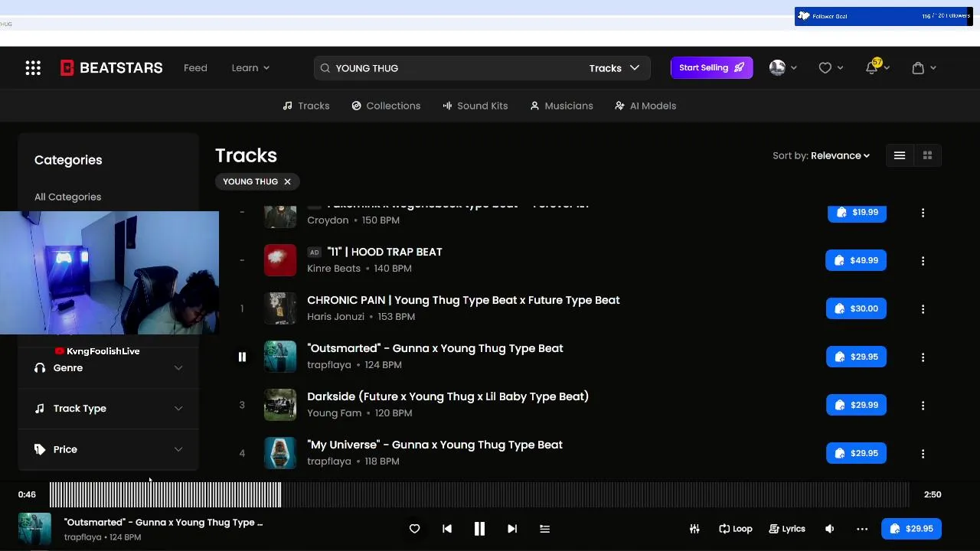Select the Collections tab
Viewport: 980px width, 551px height.
386,106
